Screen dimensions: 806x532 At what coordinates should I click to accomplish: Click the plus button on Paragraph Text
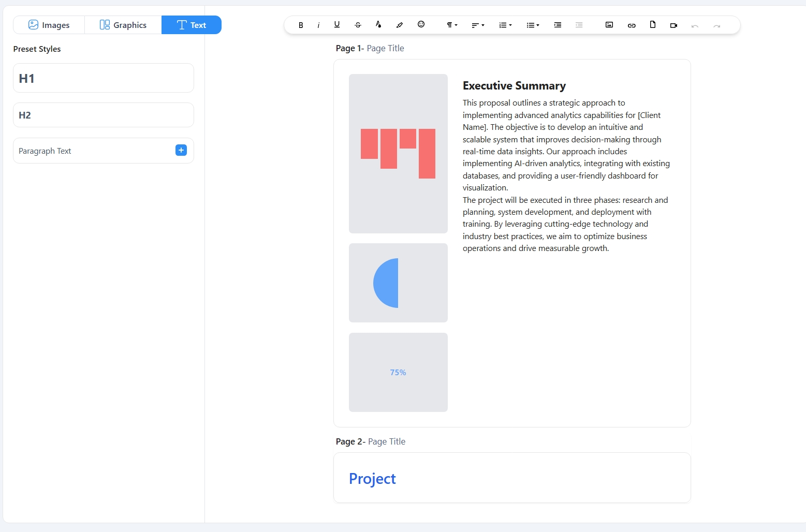click(x=181, y=150)
